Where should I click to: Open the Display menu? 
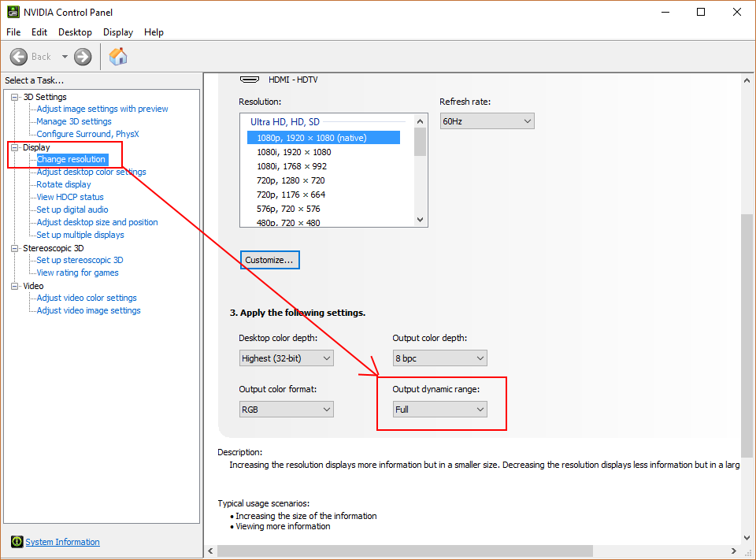tap(117, 32)
